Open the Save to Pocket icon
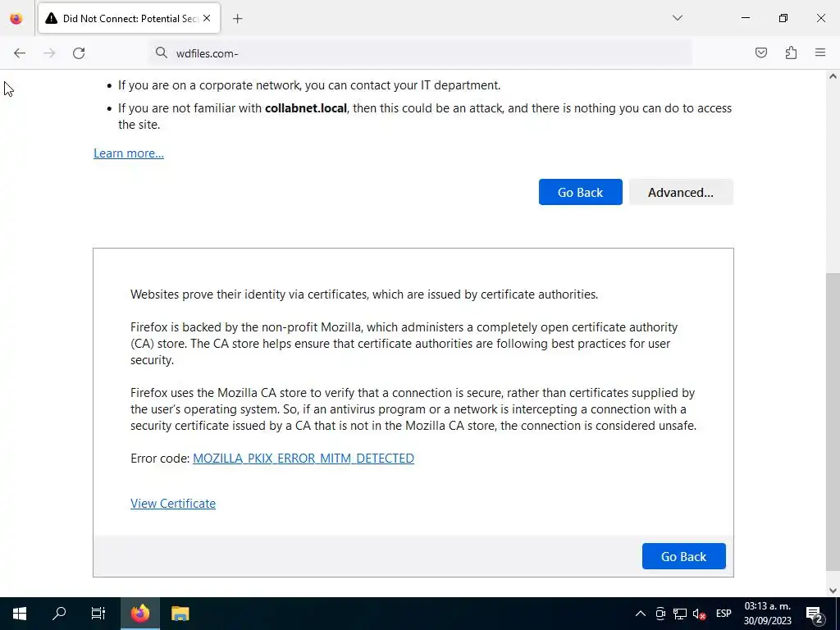Image resolution: width=840 pixels, height=630 pixels. coord(760,52)
